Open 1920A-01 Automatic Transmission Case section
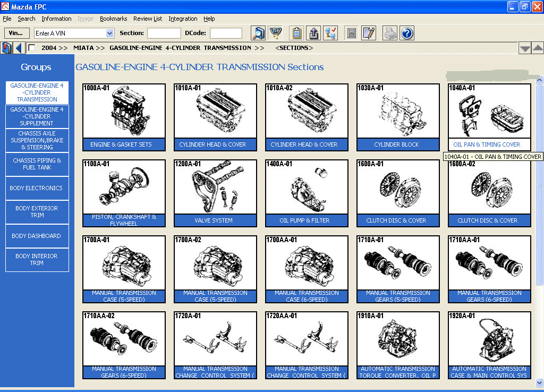544x392 pixels. 489,345
